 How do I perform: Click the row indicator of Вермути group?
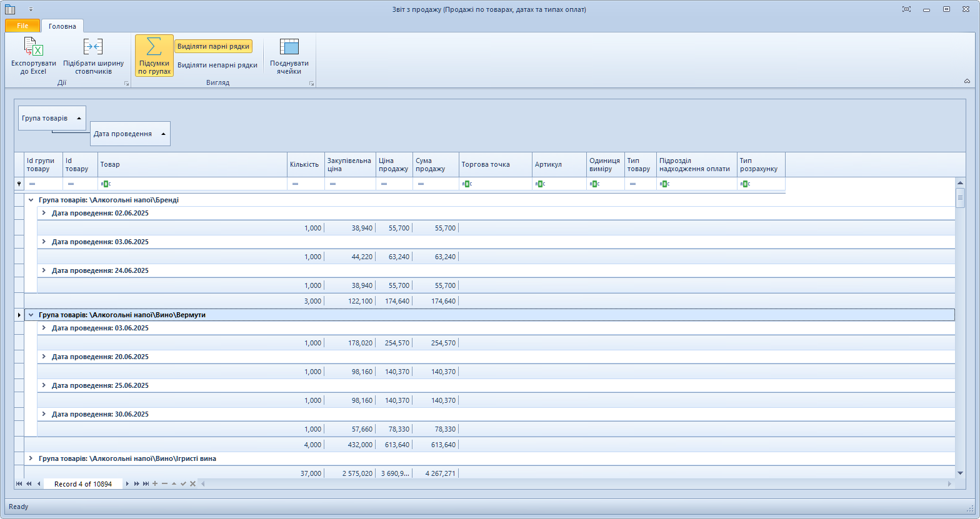[x=19, y=315]
